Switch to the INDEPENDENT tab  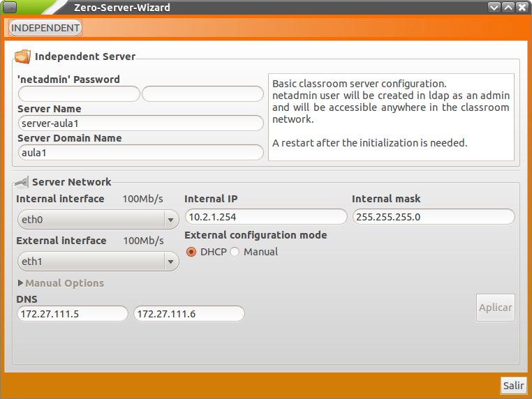pyautogui.click(x=45, y=28)
